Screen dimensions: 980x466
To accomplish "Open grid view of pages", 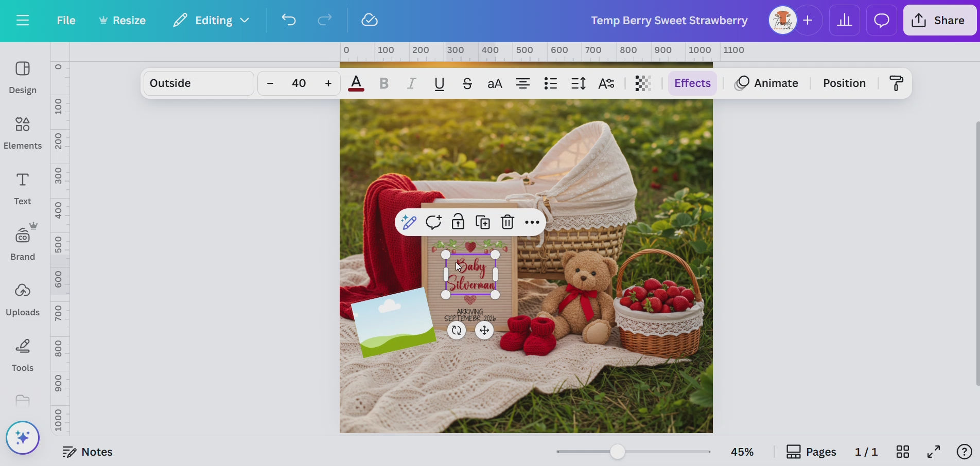I will (902, 452).
